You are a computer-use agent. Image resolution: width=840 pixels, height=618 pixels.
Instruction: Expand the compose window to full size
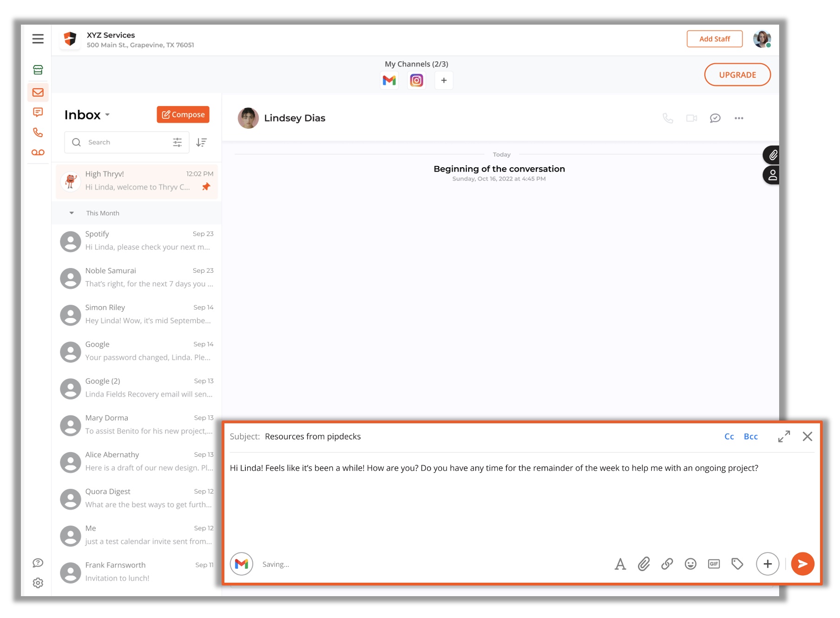tap(784, 436)
